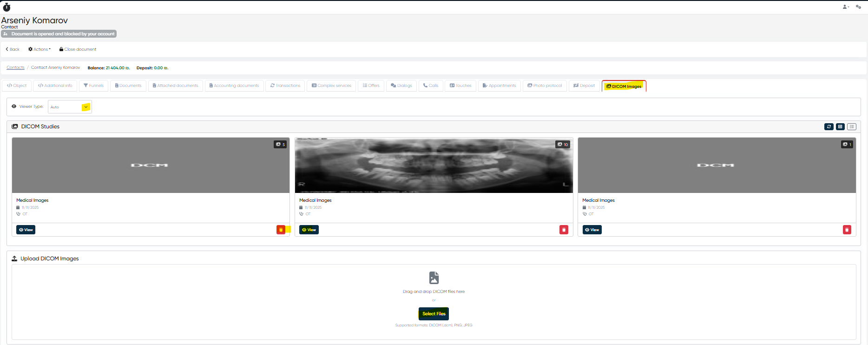868x345 pixels.
Task: Refresh the DICOM Studies list
Action: [829, 126]
